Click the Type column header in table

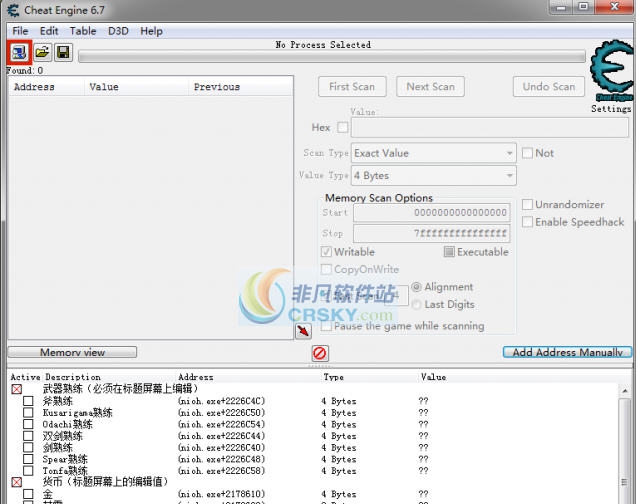point(333,377)
